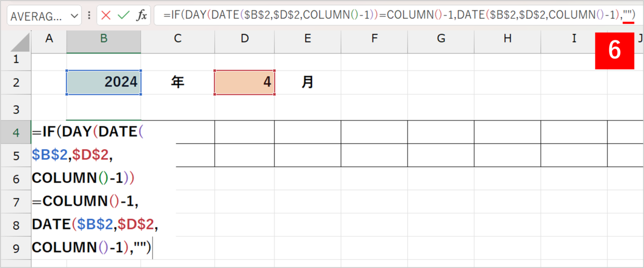Click cell E2 with the 月 label

pos(308,83)
